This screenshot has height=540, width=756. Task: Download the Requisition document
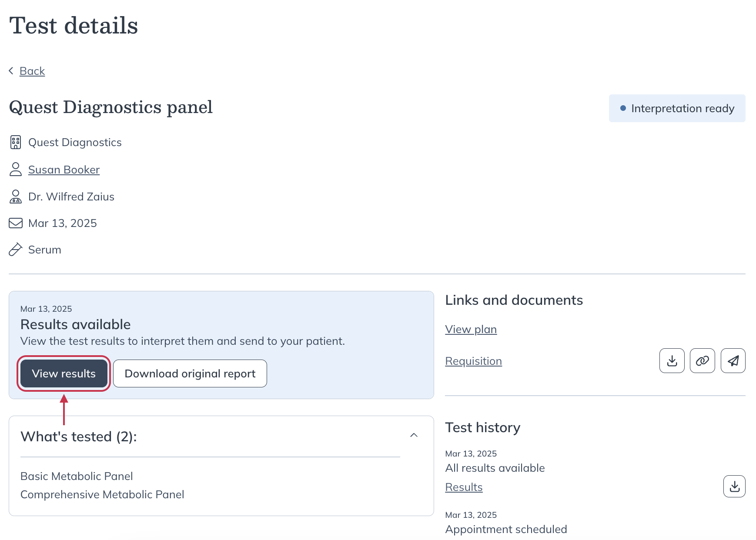click(672, 361)
